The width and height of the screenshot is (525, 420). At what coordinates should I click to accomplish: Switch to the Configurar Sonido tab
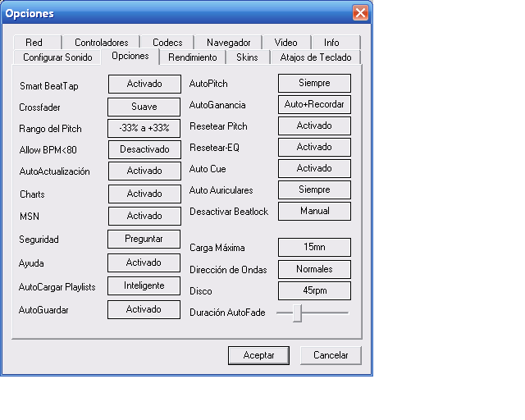click(x=57, y=57)
